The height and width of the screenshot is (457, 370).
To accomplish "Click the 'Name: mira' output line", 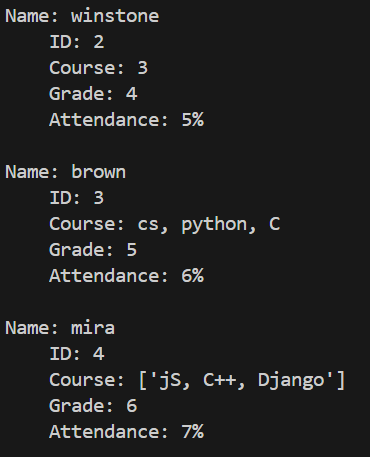I will click(x=60, y=328).
